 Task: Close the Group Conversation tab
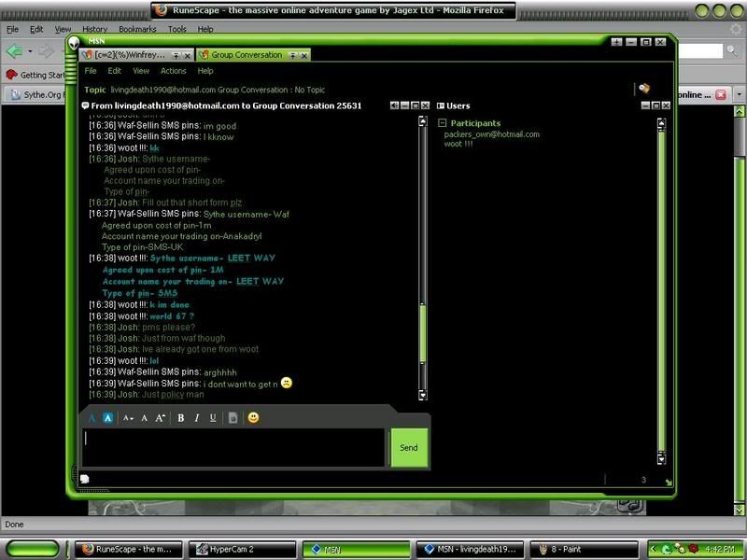304,56
